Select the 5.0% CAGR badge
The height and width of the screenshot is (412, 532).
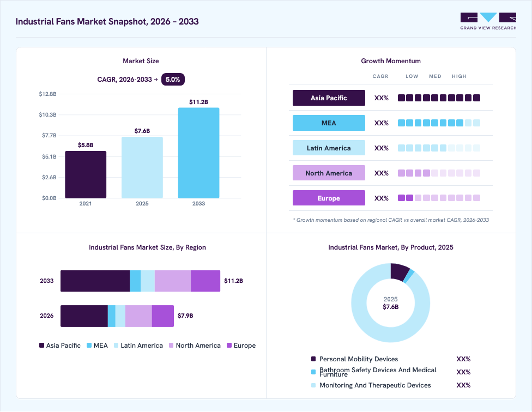(173, 80)
